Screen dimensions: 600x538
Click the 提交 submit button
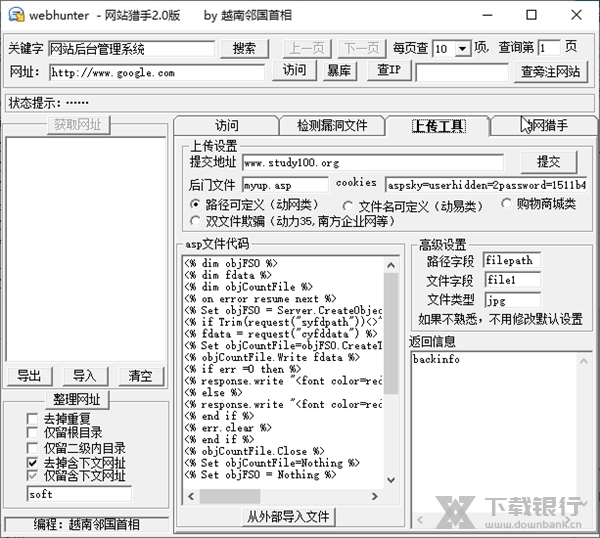point(549,162)
